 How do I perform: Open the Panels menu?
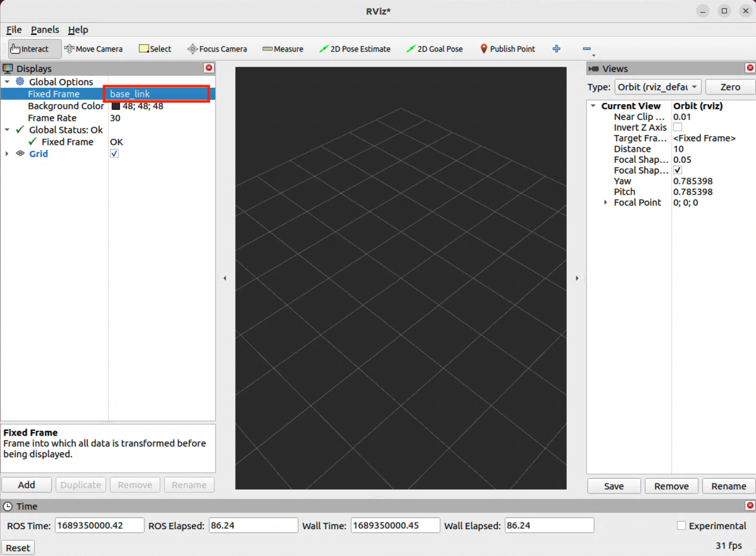coord(45,29)
